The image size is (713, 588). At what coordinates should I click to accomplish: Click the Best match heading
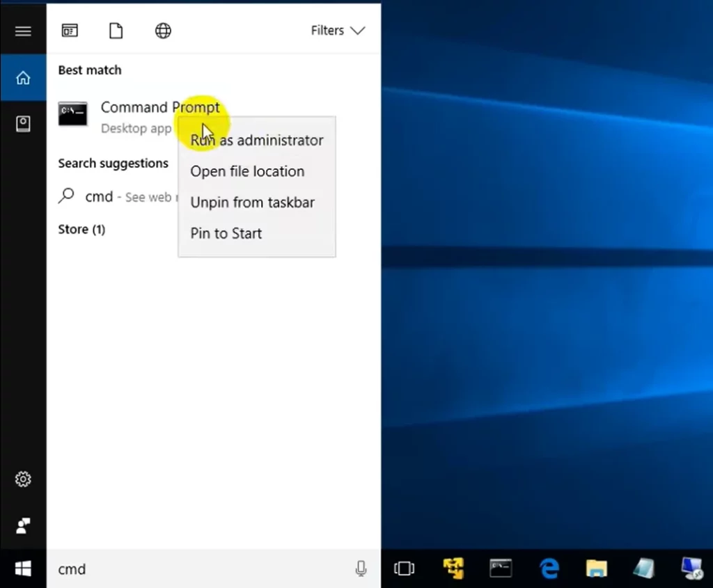coord(90,70)
